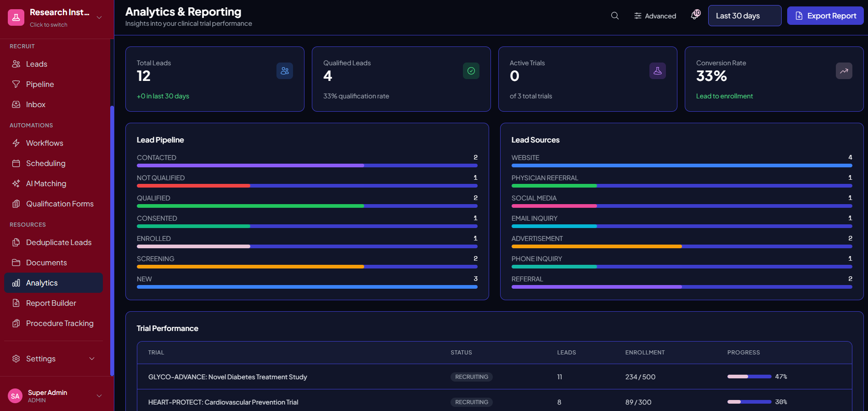The height and width of the screenshot is (411, 868).
Task: Expand the Settings chevron in sidebar
Action: pos(92,359)
